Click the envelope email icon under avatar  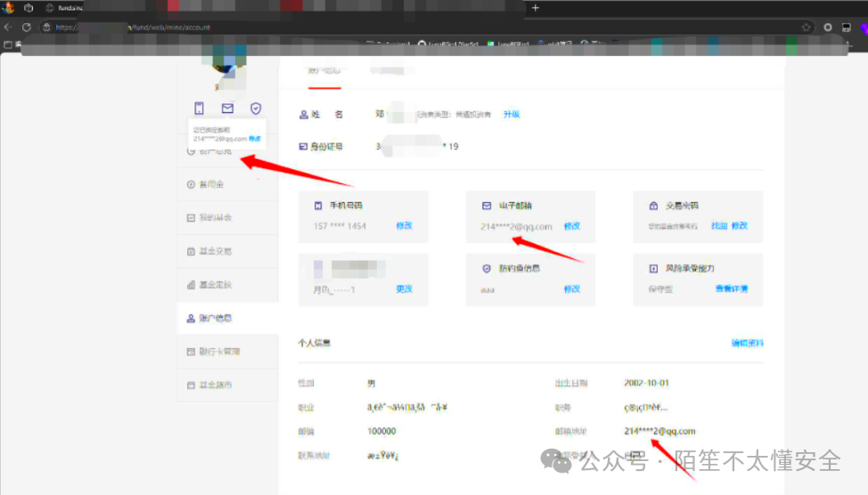click(x=227, y=108)
